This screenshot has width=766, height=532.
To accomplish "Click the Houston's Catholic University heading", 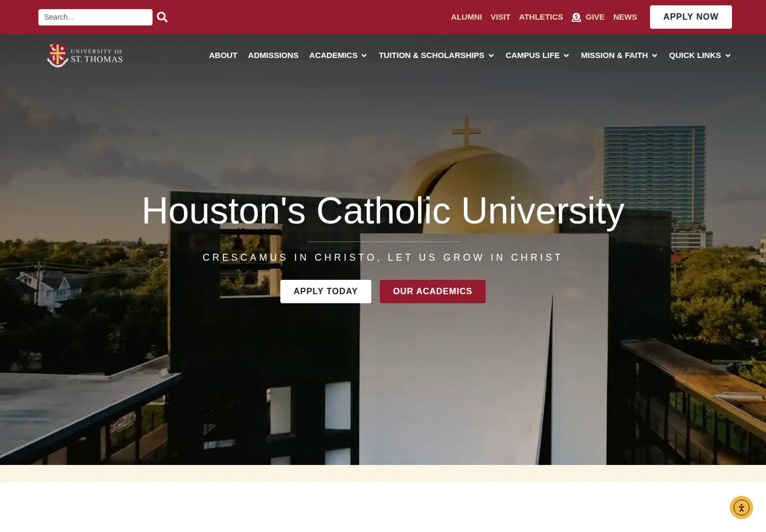I will coord(383,211).
